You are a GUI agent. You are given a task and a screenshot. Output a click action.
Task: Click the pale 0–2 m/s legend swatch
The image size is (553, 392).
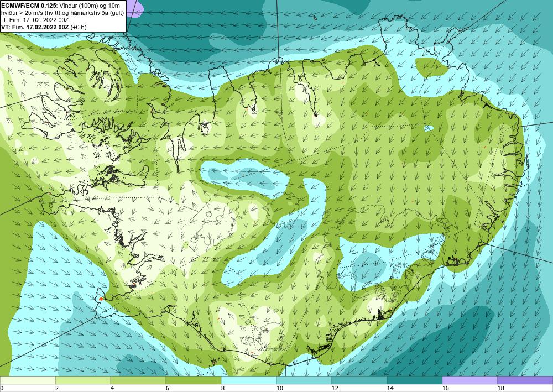click(28, 380)
